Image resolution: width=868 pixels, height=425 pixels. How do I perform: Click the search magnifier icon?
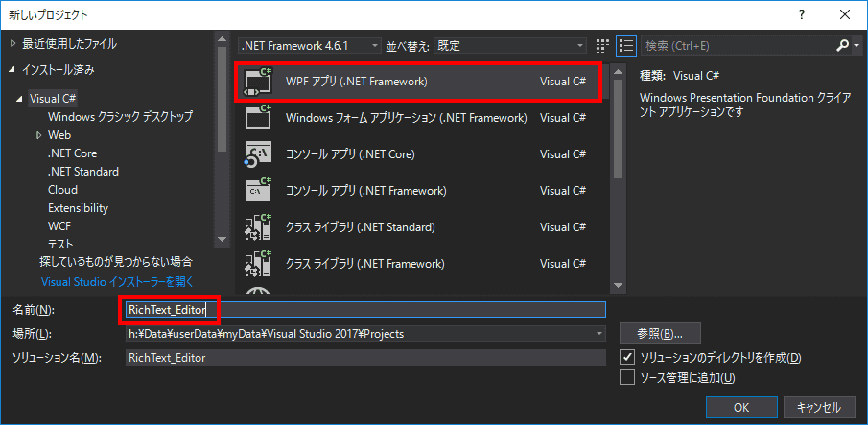842,46
